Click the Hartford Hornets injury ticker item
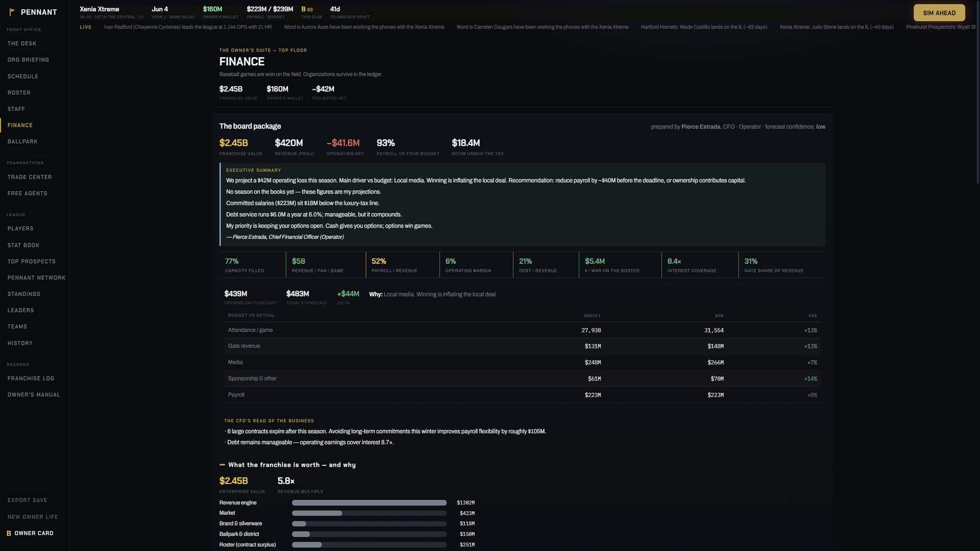 tap(704, 27)
